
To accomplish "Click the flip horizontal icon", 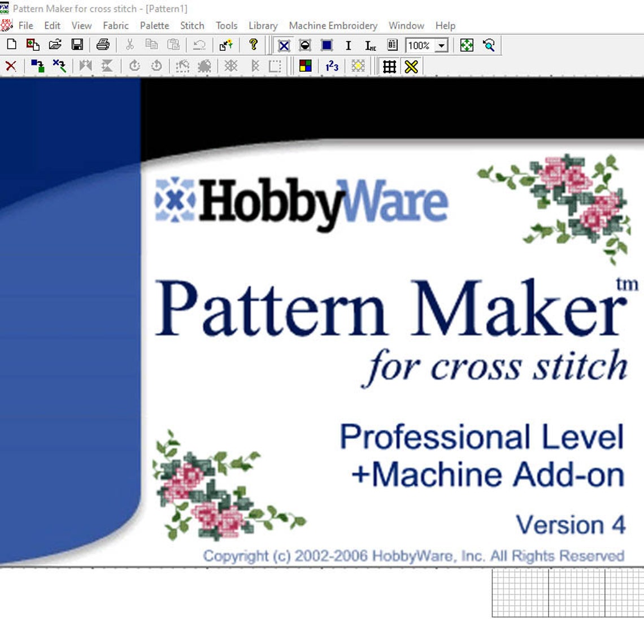I will coord(85,66).
